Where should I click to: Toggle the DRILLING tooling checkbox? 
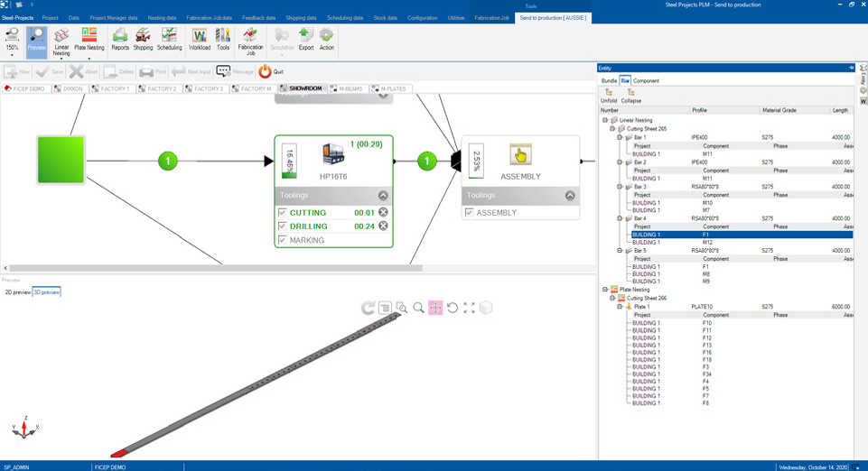[x=283, y=226]
